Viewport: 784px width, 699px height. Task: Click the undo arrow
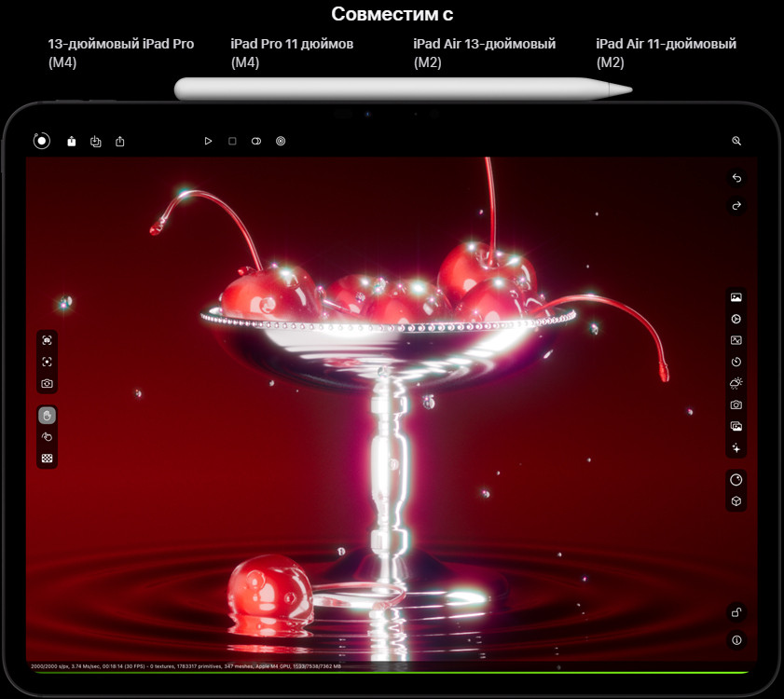tap(736, 178)
